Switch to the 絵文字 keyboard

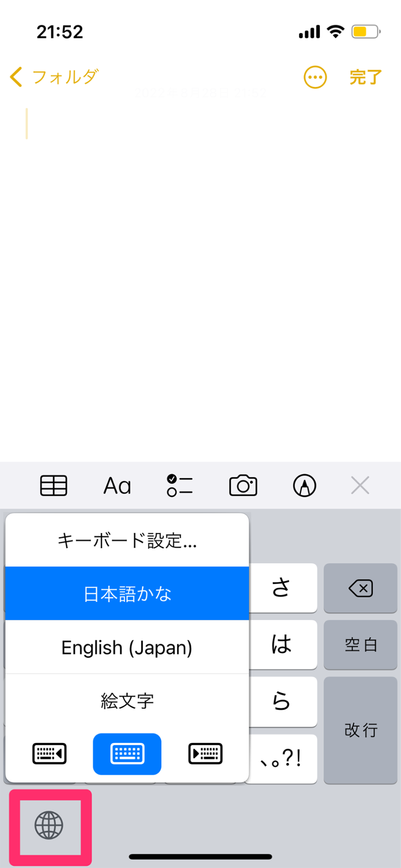127,700
